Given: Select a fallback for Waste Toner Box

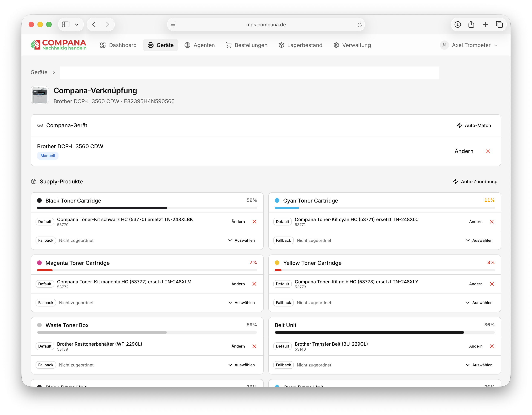Looking at the screenshot, I should 241,365.
